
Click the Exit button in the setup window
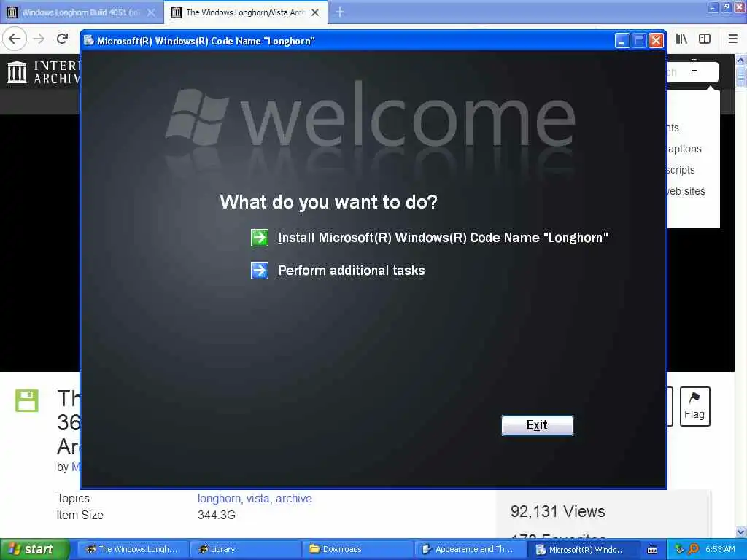pos(538,425)
